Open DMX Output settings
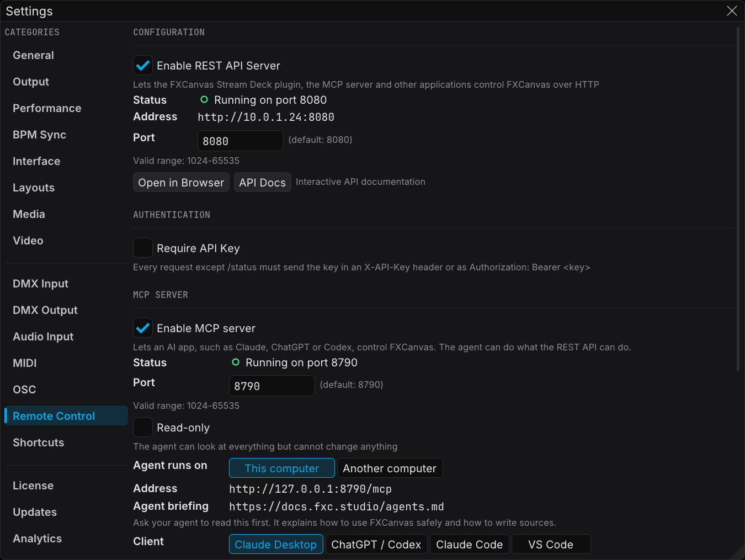This screenshot has width=745, height=560. (66, 310)
